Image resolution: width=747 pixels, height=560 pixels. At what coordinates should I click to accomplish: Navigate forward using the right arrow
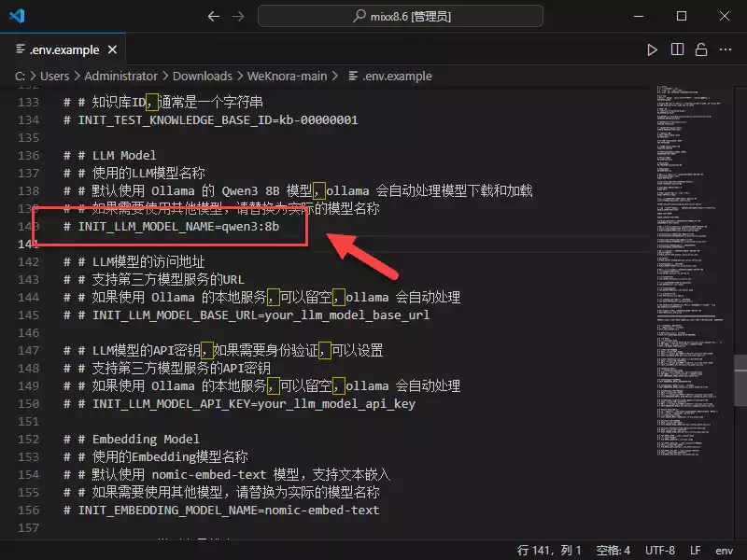click(x=237, y=15)
